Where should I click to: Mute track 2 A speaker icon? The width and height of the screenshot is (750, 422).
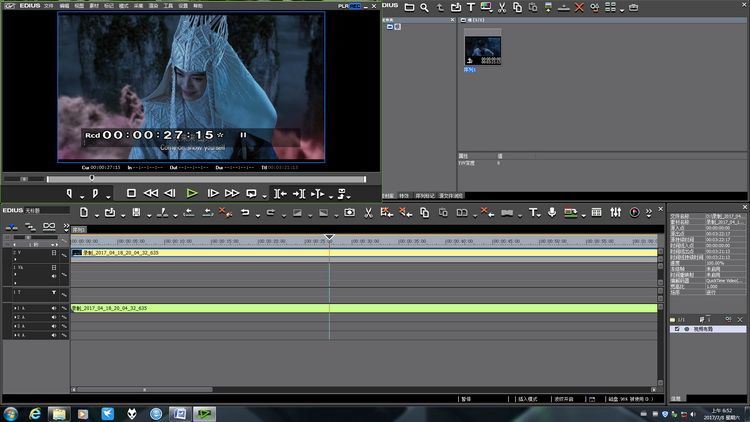(54, 317)
